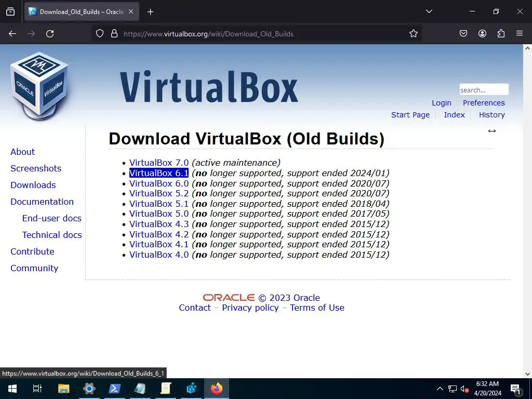The width and height of the screenshot is (532, 399).
Task: Open the Firefox hamburger menu
Action: 520,34
